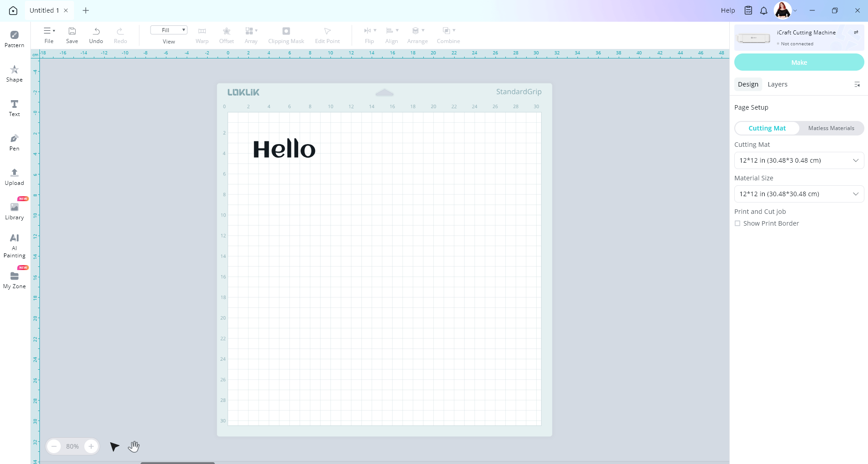Select the Text tool
This screenshot has height=464, width=868.
(15, 108)
